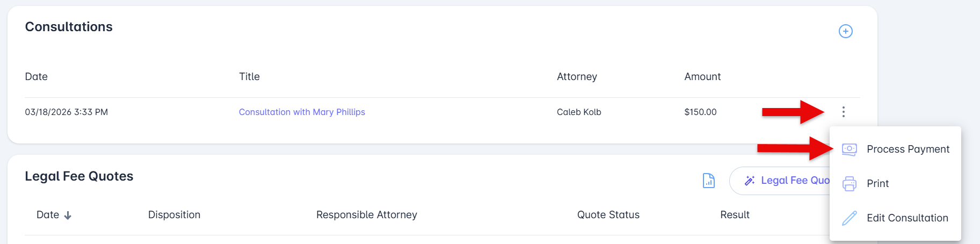Click the printer icon in the popup menu
Viewport: 980px width, 244px height.
[849, 184]
